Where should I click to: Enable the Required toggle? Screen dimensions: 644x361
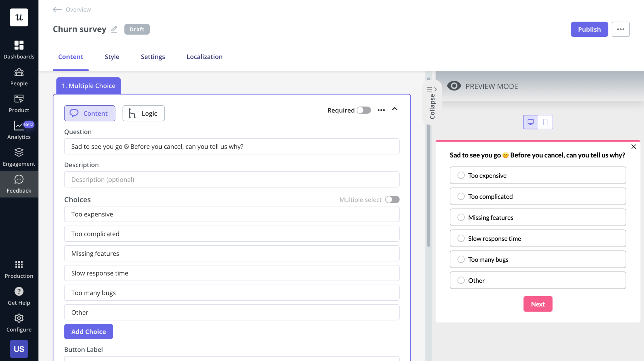pyautogui.click(x=364, y=110)
